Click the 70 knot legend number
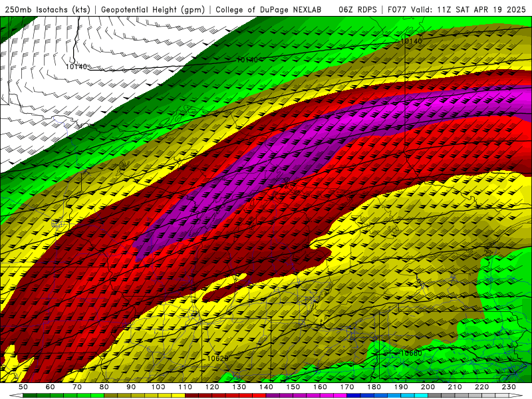 77,387
